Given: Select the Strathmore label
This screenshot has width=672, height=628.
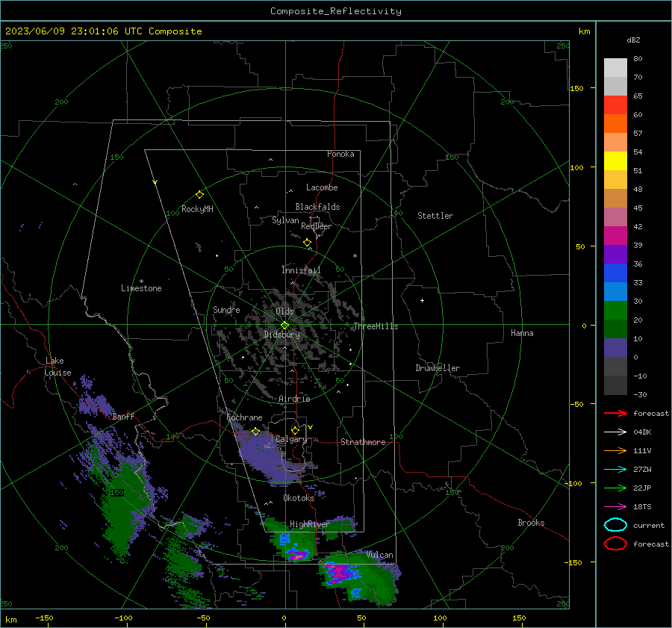Looking at the screenshot, I should 363,442.
